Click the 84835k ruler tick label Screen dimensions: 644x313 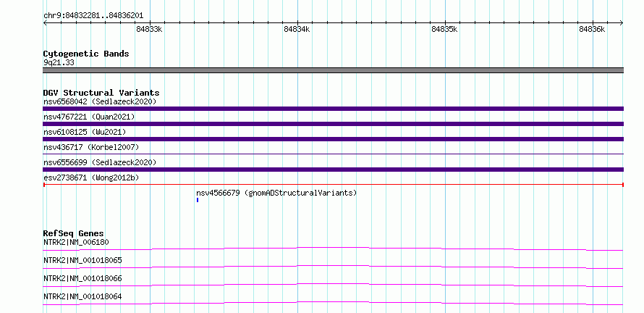[445, 29]
